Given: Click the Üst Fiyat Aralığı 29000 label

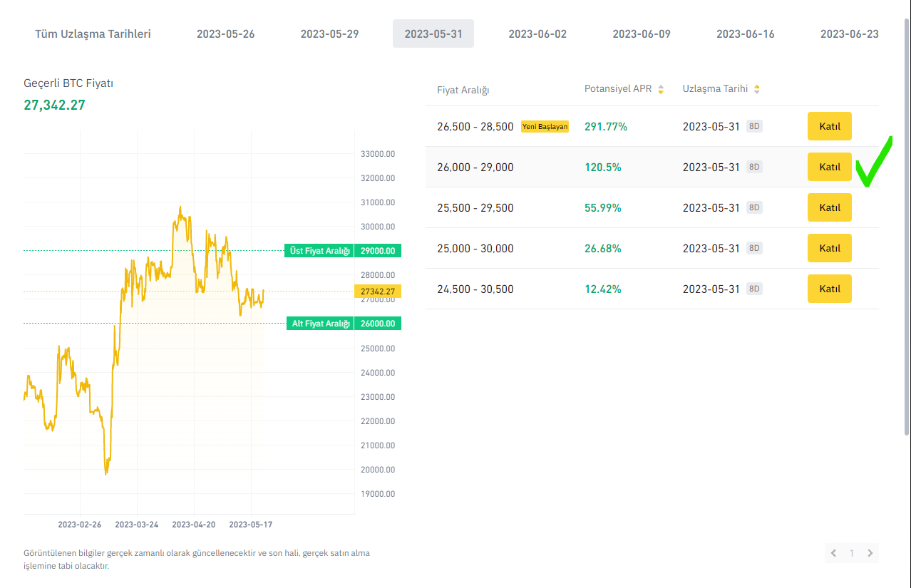Looking at the screenshot, I should pos(342,251).
